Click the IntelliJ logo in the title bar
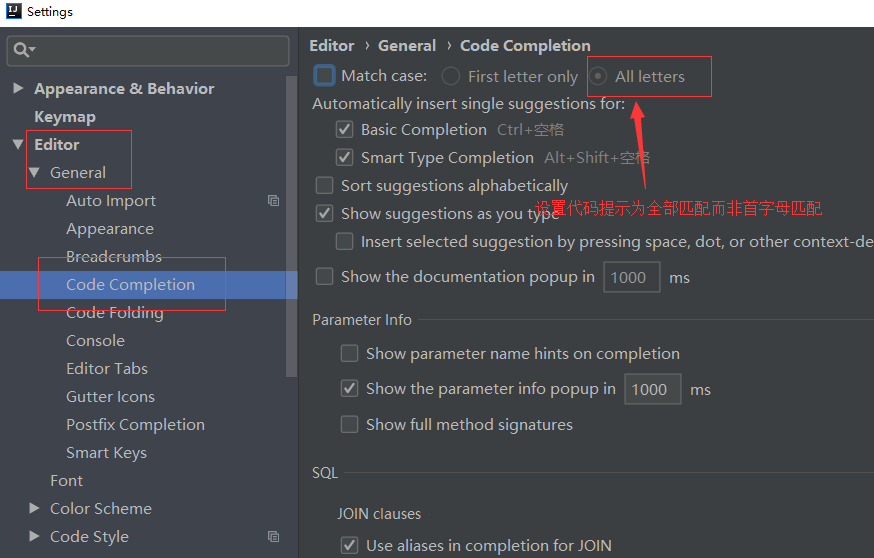This screenshot has width=874, height=558. click(13, 12)
